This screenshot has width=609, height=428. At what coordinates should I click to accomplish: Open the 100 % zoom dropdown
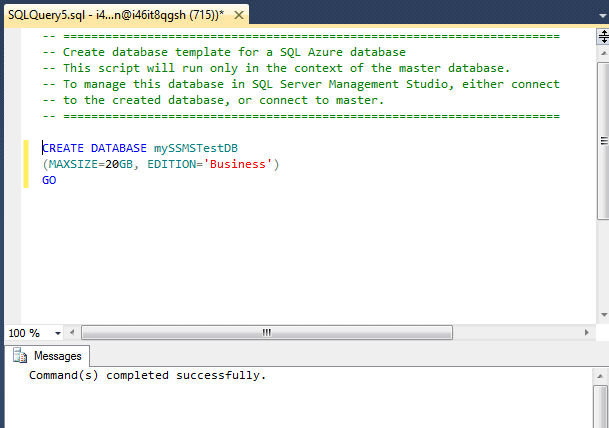click(x=57, y=333)
